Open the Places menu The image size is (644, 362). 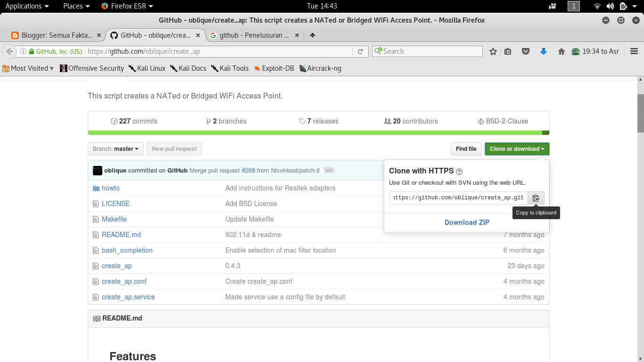coord(76,6)
